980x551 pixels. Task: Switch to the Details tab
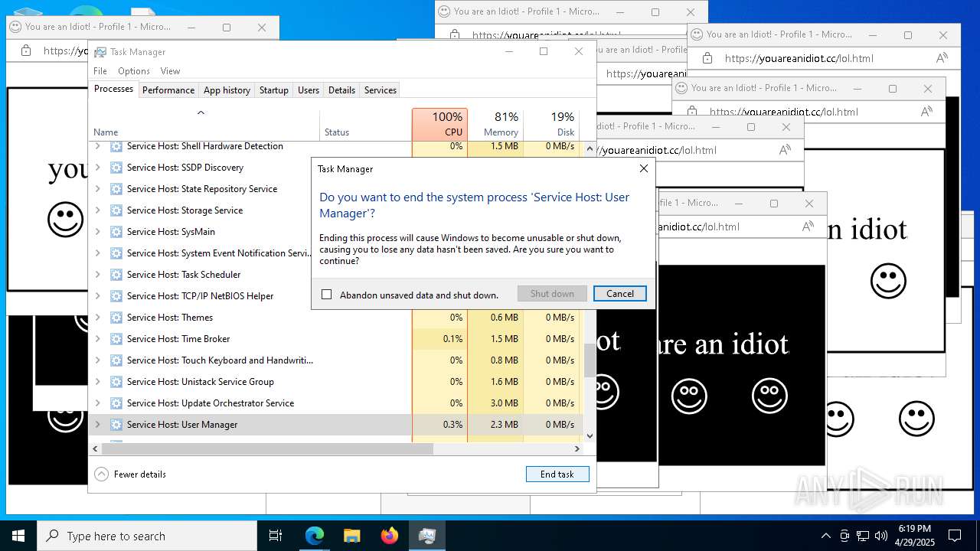pos(341,90)
